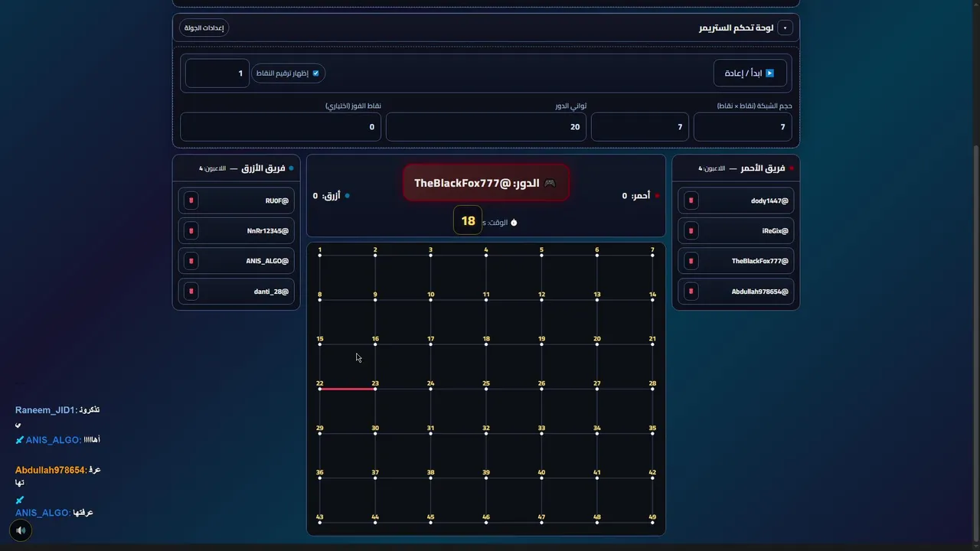This screenshot has height=551, width=980.
Task: Mute sound with the speaker icon
Action: pos(21,530)
